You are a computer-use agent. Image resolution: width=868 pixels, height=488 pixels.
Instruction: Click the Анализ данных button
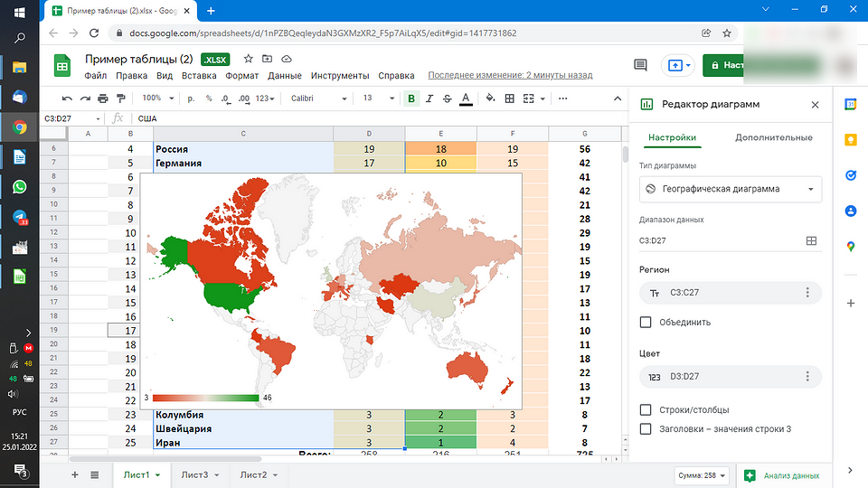783,475
